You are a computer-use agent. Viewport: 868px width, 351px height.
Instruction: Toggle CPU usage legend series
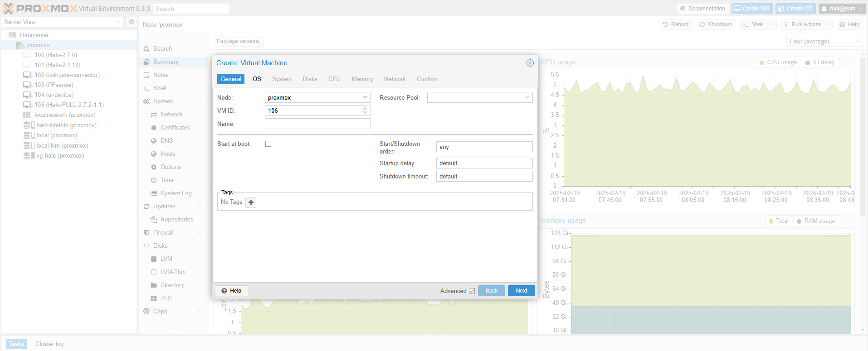coord(778,63)
